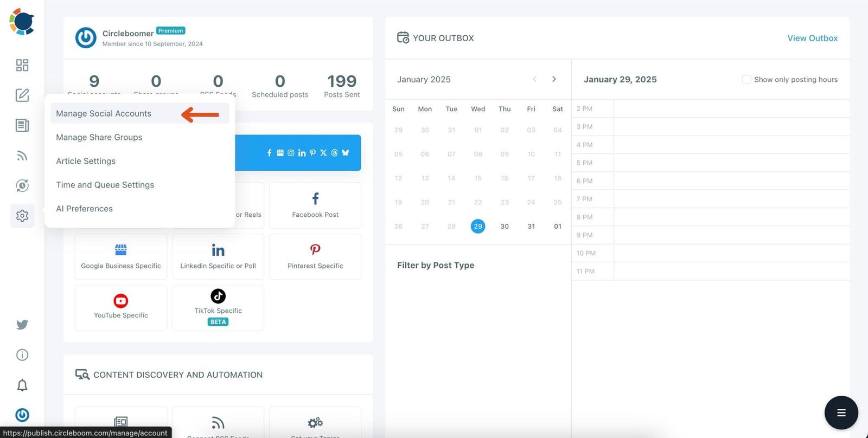Create a Facebook Post
Viewport: 868px width, 438px height.
pos(315,205)
